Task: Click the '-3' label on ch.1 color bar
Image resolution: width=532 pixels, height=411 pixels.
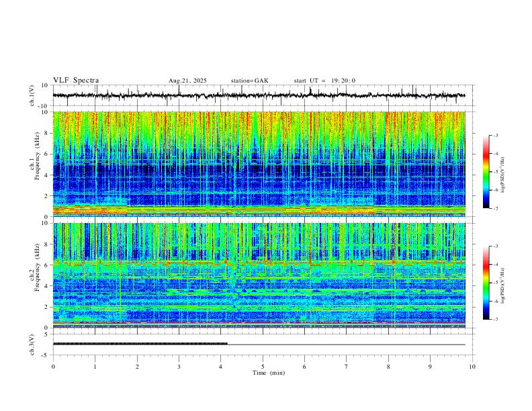Action: click(495, 135)
